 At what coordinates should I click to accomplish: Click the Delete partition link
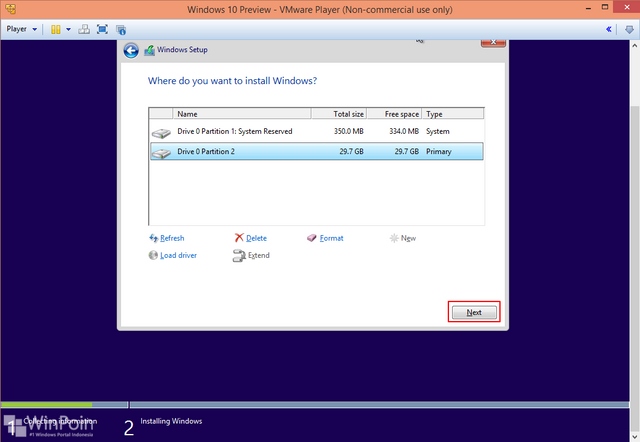256,238
